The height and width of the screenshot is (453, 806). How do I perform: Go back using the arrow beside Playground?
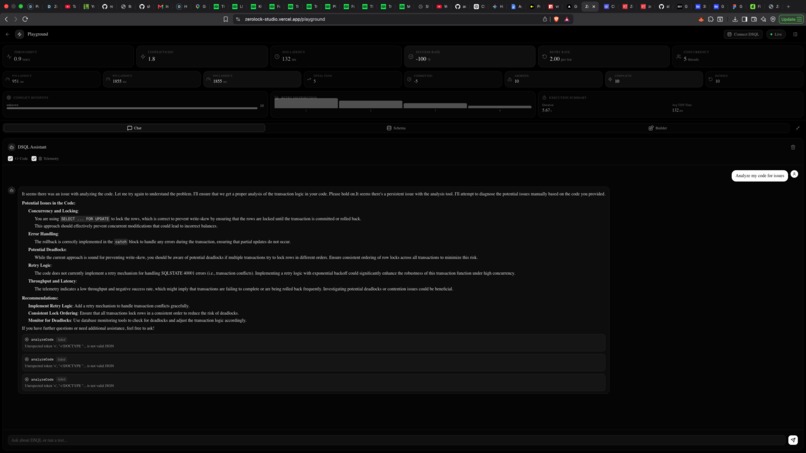(7, 34)
